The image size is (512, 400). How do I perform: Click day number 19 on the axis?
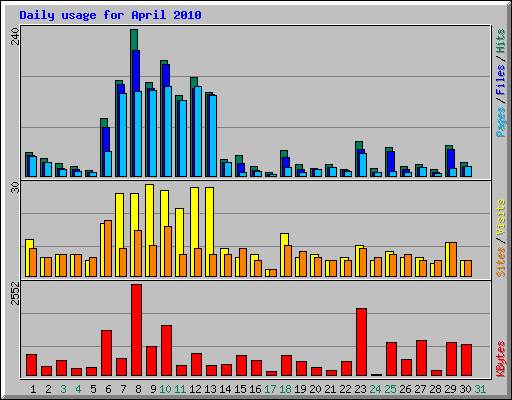click(x=300, y=389)
